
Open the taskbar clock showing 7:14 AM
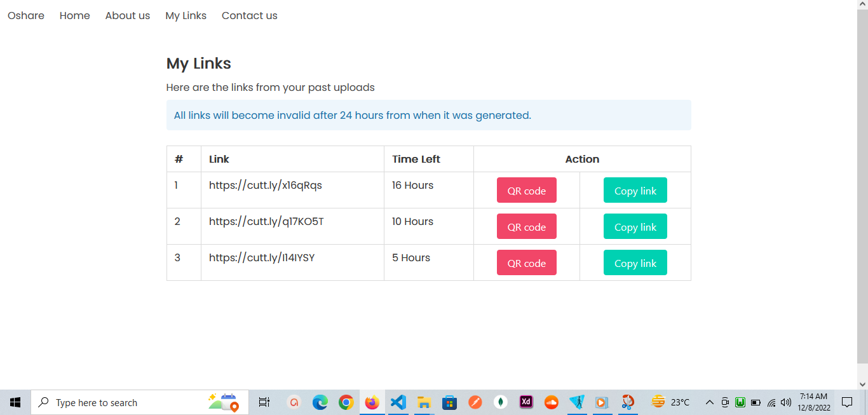[x=813, y=402]
